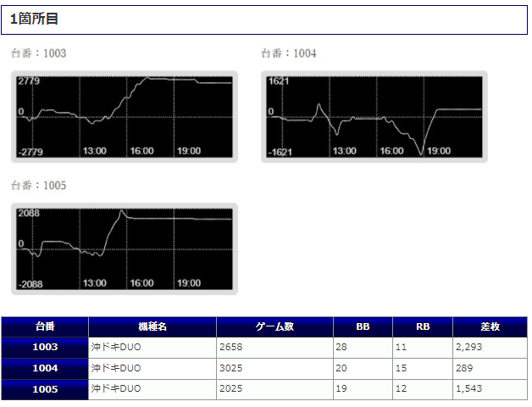
Task: Select machine number 1004 in the table
Action: (x=45, y=369)
